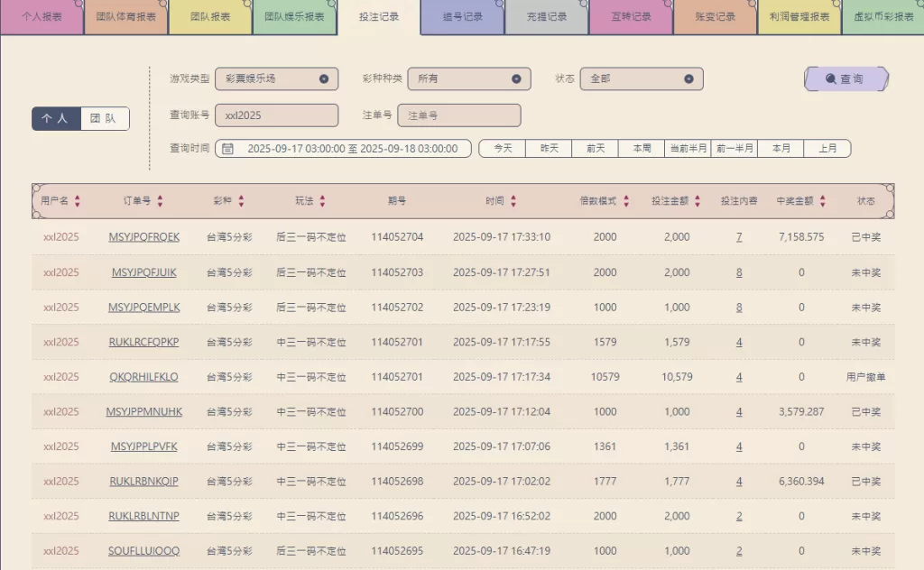Click sort arrows beside 用户名 column header
The width and height of the screenshot is (924, 570).
(x=78, y=201)
